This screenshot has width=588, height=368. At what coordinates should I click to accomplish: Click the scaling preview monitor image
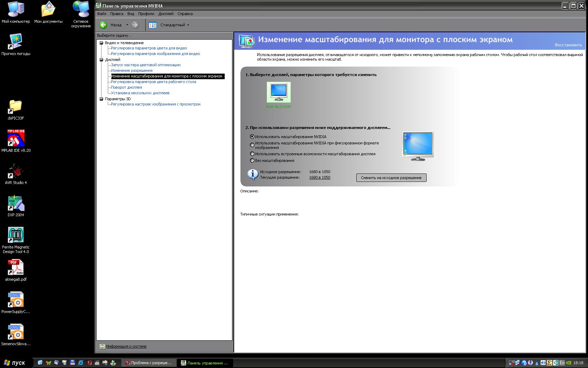[418, 146]
